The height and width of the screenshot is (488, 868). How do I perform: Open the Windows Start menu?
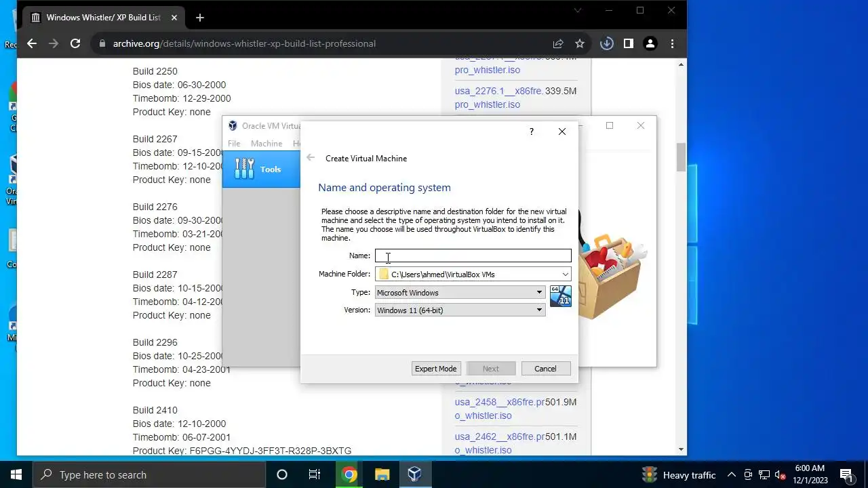pos(16,474)
